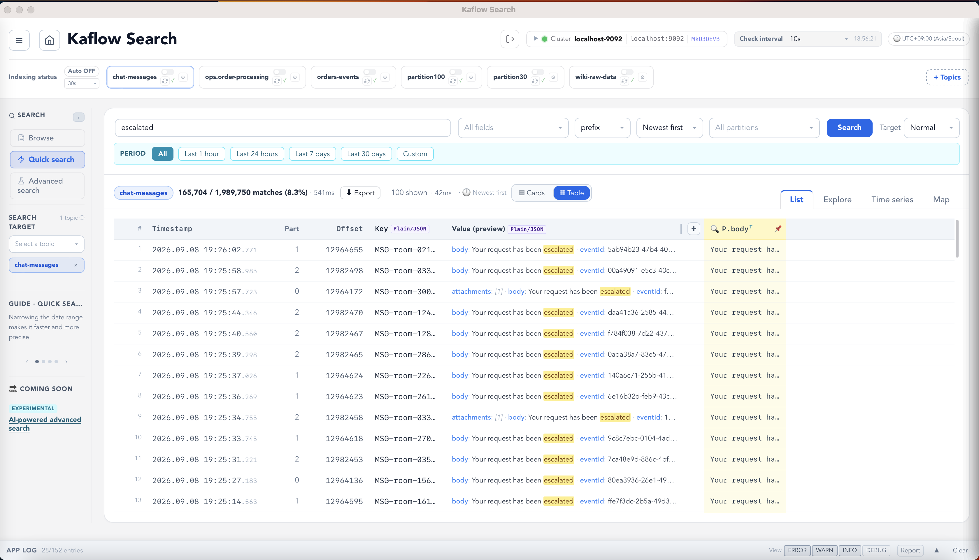Open settings gear for orders-events topic
The height and width of the screenshot is (560, 979).
point(385,77)
